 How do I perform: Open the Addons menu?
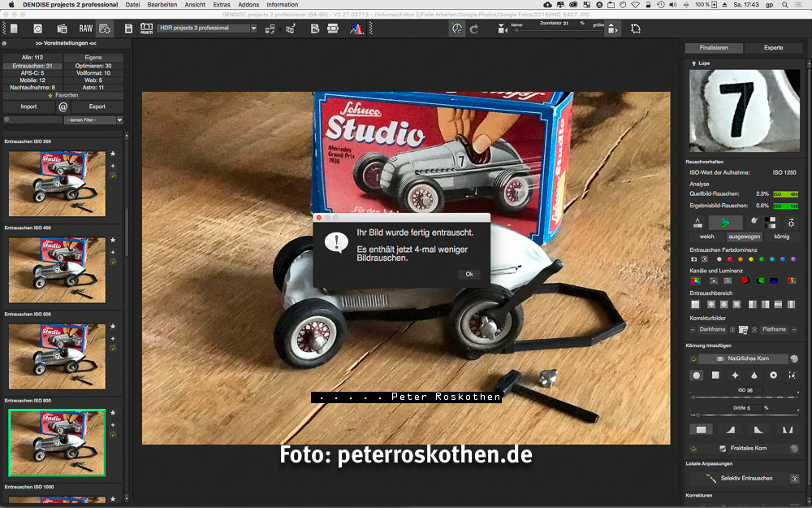248,5
